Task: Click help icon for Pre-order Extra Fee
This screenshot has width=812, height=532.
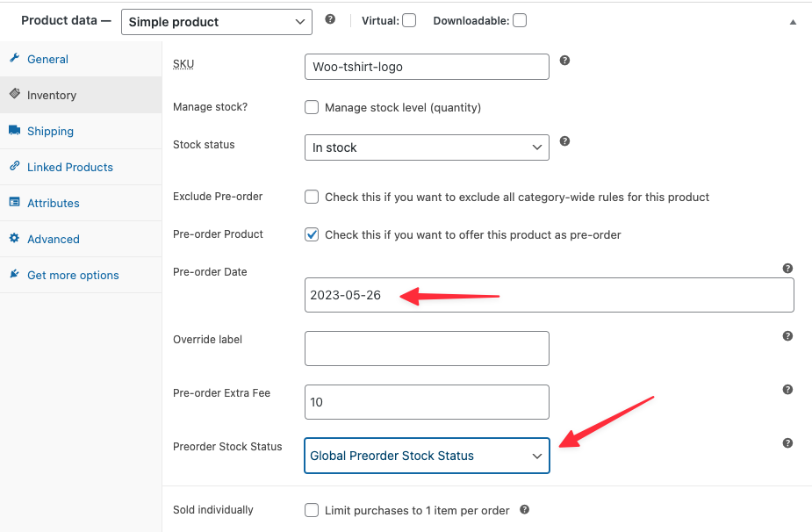Action: pos(787,390)
